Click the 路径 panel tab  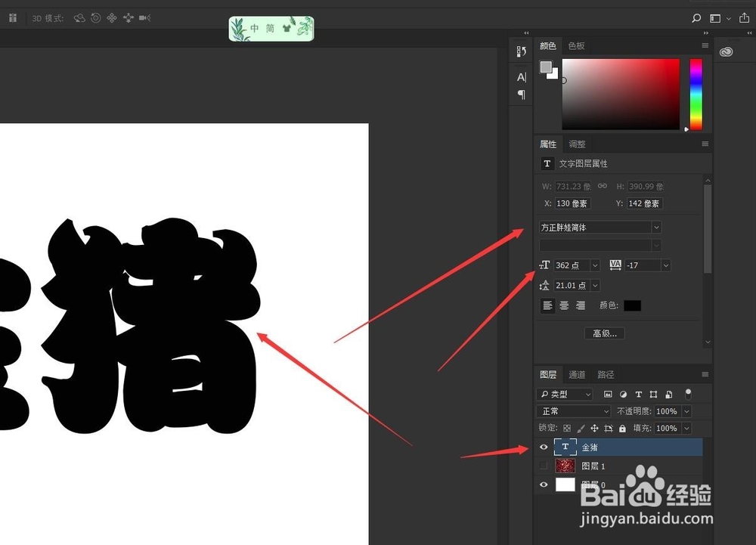605,374
